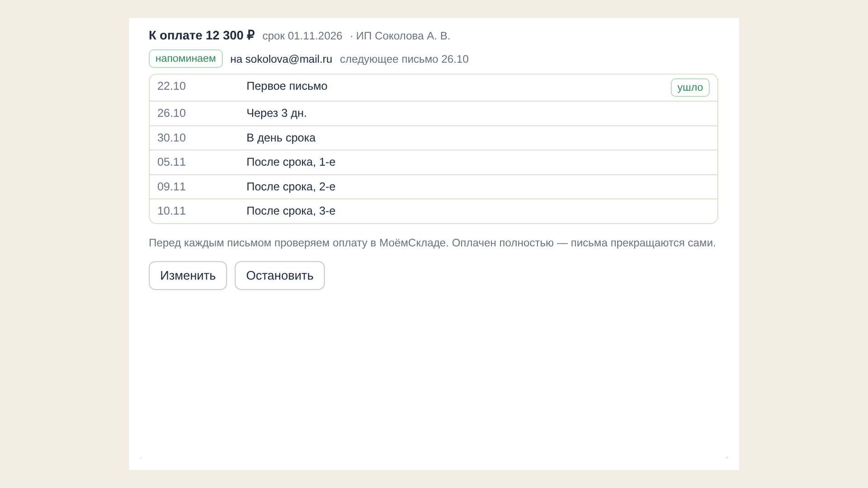Select the Первое письмо row
868x488 pixels.
pos(433,88)
